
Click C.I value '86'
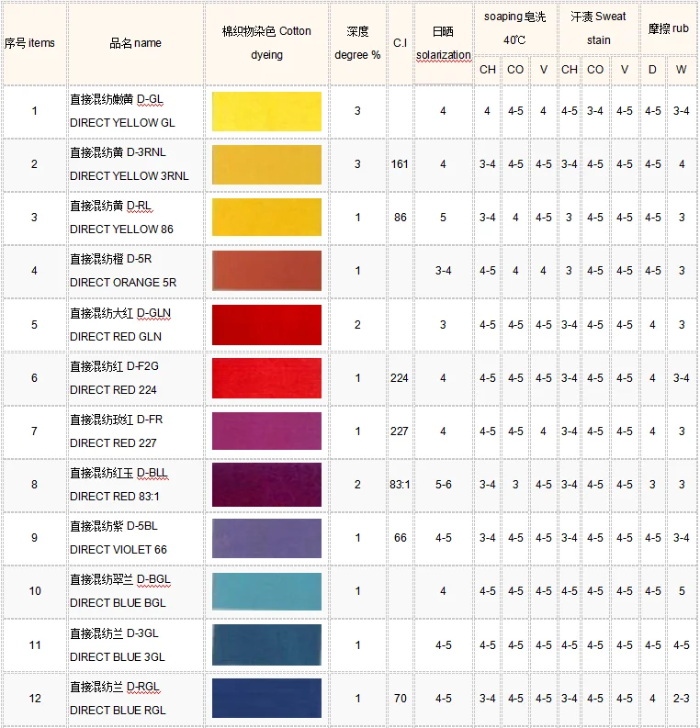tap(401, 218)
